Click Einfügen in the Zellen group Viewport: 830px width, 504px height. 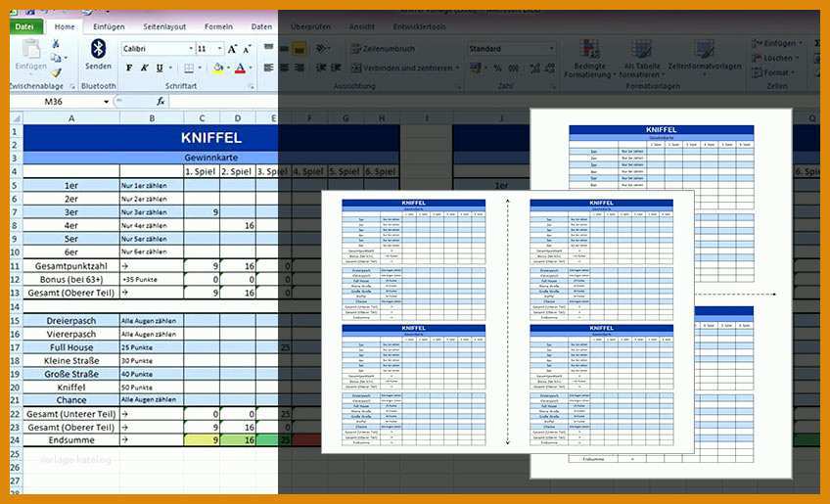(x=778, y=43)
